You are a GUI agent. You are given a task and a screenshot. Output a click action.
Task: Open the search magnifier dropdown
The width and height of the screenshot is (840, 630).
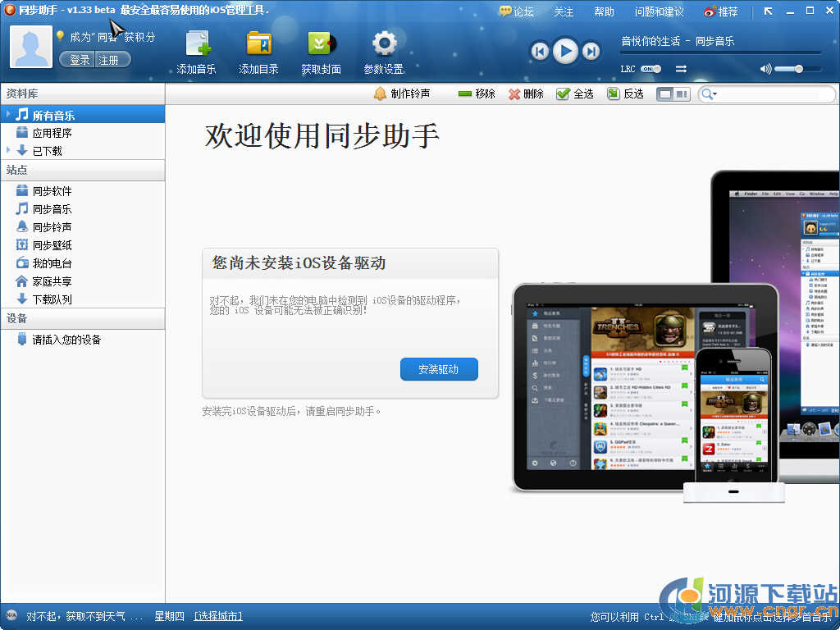click(709, 94)
